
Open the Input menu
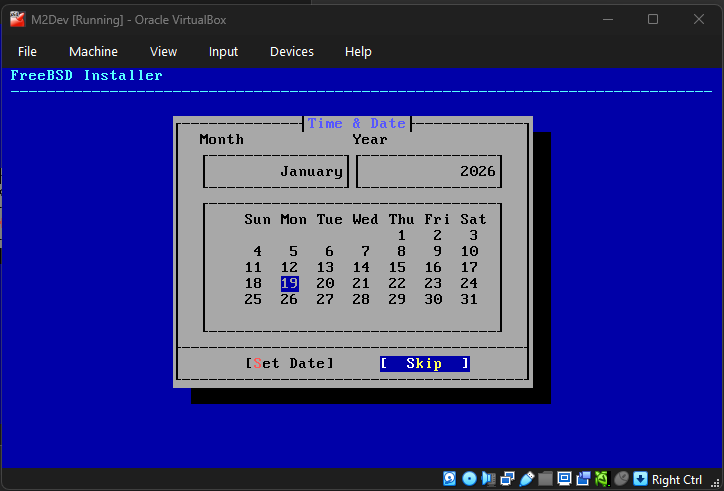pyautogui.click(x=223, y=51)
